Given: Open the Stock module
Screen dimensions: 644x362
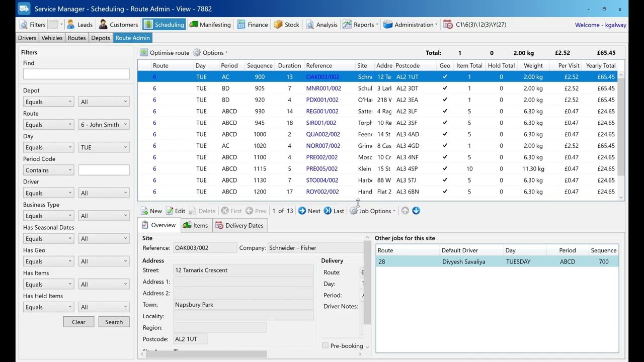Looking at the screenshot, I should point(287,25).
